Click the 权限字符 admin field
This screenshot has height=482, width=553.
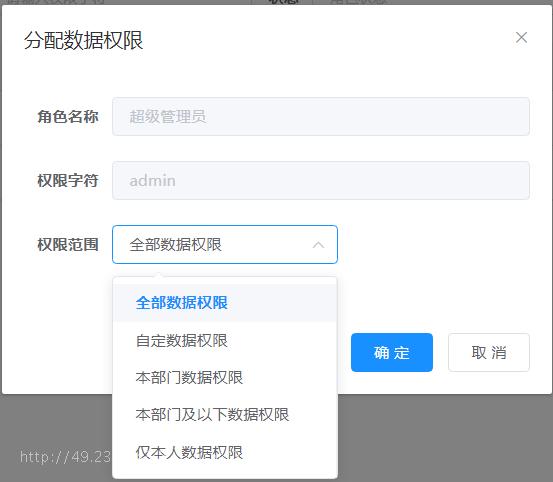point(321,181)
